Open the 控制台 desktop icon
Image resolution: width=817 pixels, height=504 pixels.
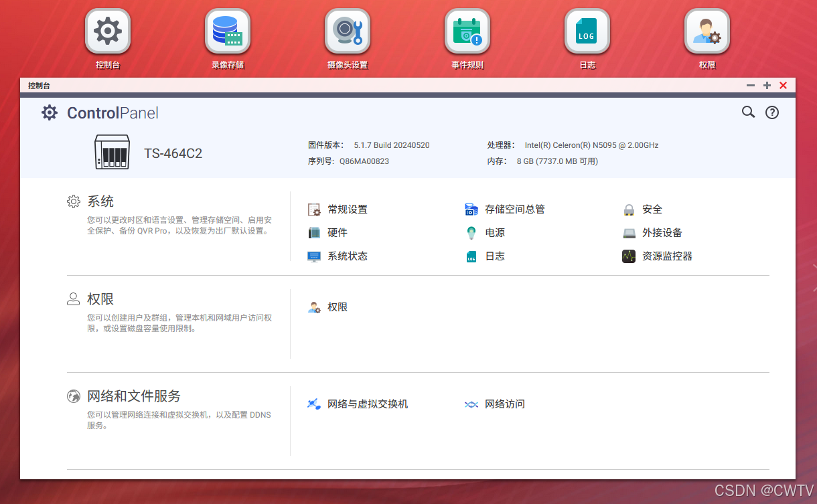[x=108, y=31]
